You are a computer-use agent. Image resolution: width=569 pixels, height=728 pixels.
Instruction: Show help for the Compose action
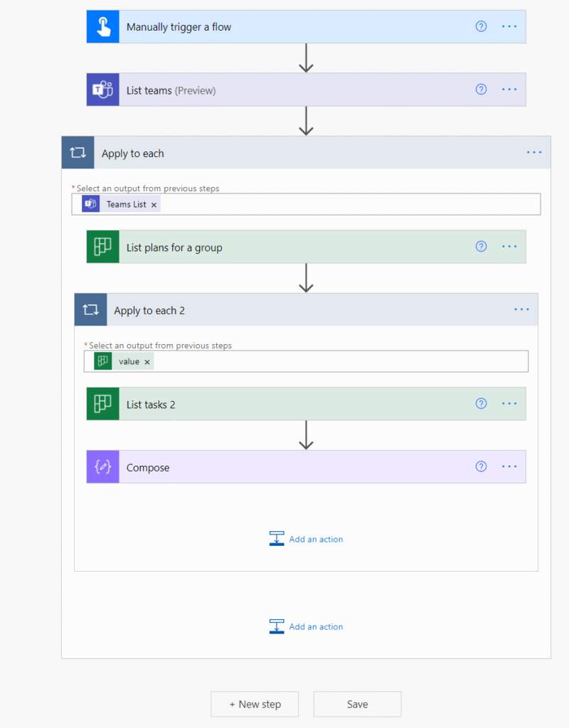click(x=482, y=466)
